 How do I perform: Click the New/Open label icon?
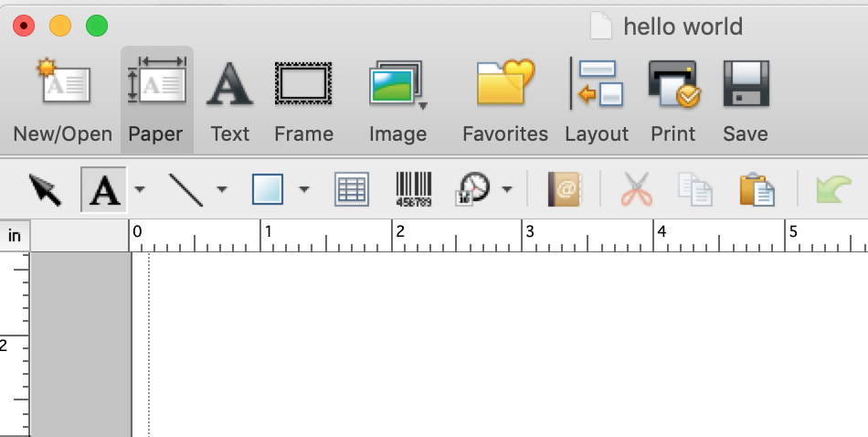[62, 85]
